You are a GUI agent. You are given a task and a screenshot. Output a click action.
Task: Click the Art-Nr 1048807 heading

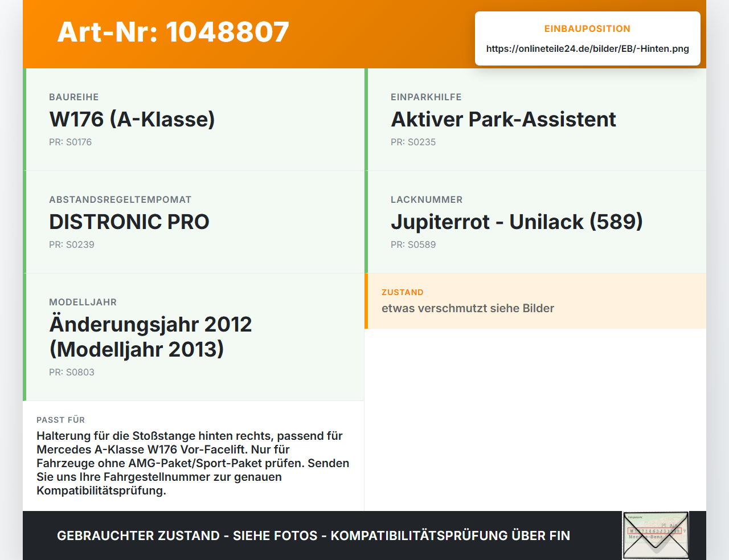173,32
